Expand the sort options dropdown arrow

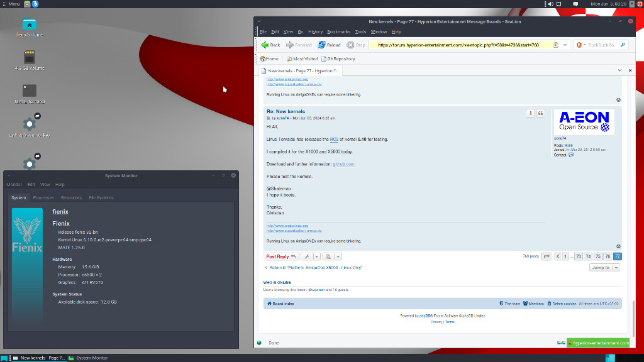click(x=338, y=256)
